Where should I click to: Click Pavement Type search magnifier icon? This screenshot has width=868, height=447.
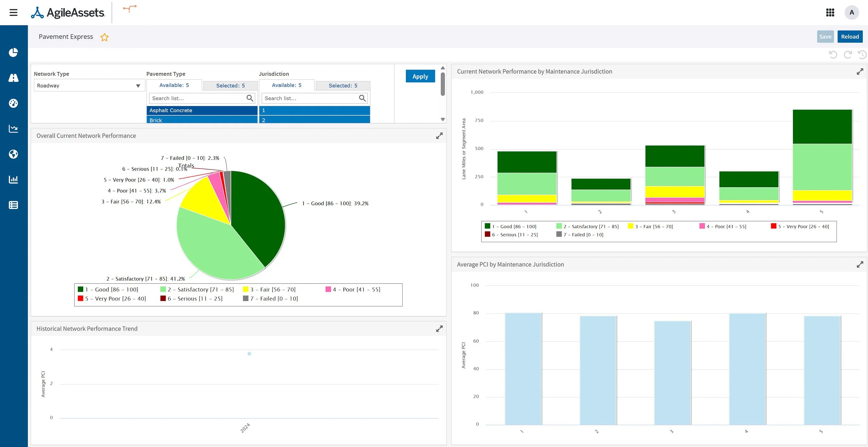click(x=250, y=98)
